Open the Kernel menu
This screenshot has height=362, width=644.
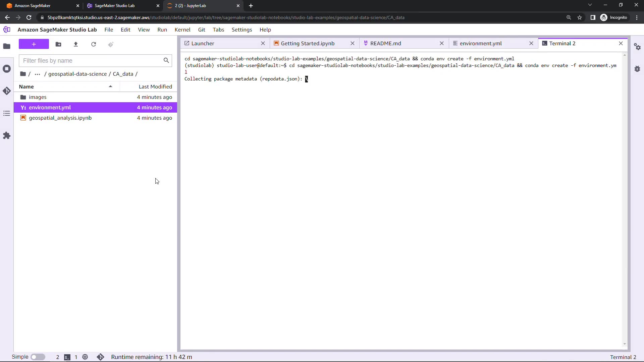pos(182,29)
